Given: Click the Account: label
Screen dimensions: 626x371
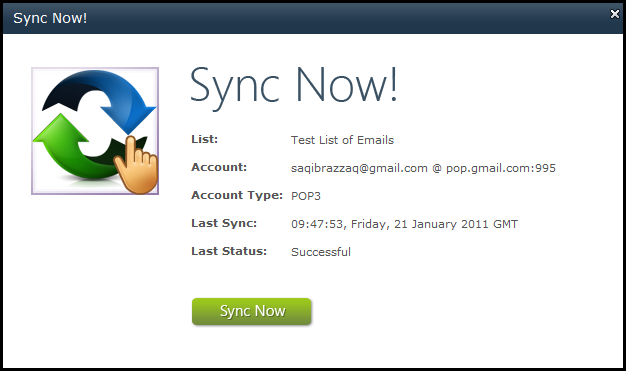Looking at the screenshot, I should tap(219, 167).
